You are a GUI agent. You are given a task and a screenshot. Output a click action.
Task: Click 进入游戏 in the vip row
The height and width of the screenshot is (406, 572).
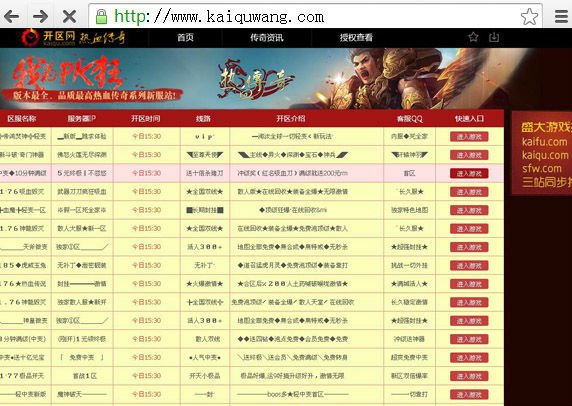469,137
